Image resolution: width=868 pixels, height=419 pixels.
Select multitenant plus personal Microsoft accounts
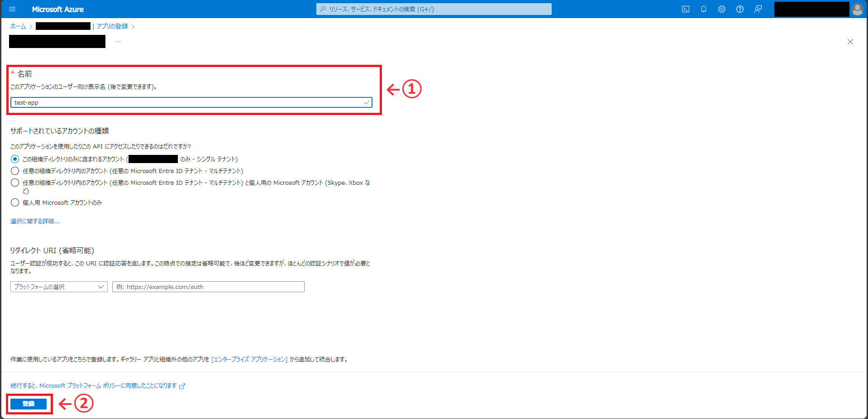[x=14, y=183]
